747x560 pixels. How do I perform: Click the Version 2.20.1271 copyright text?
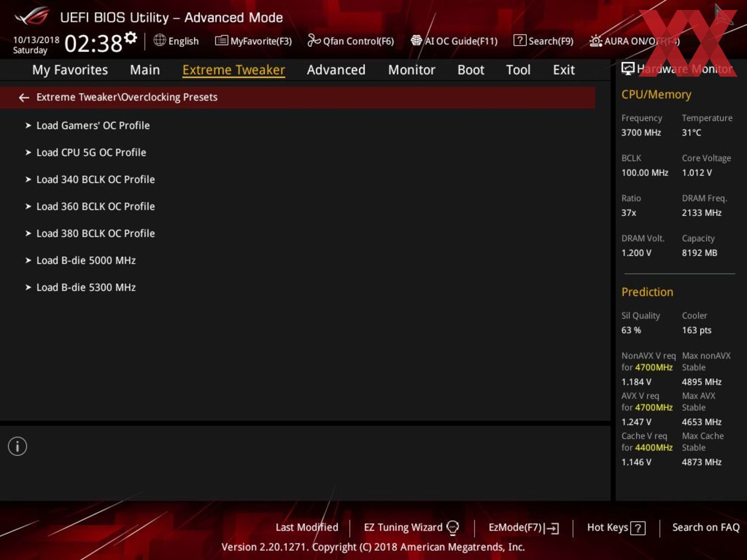click(373, 547)
